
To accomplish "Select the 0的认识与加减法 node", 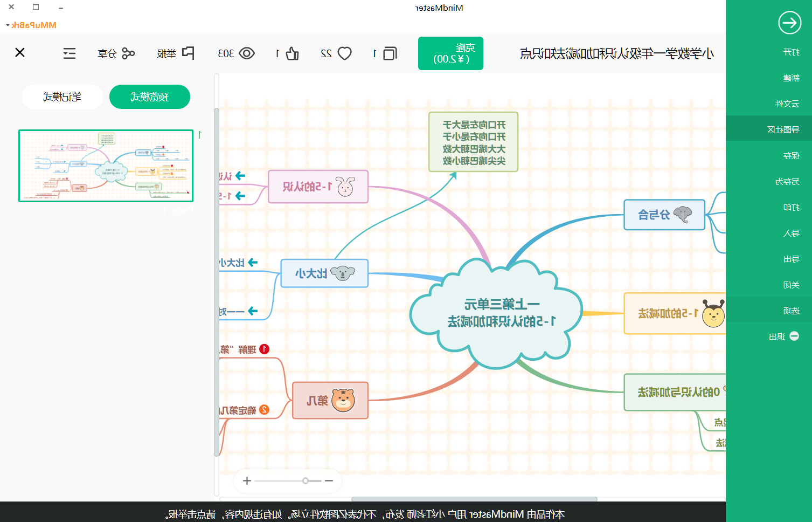I will click(675, 392).
